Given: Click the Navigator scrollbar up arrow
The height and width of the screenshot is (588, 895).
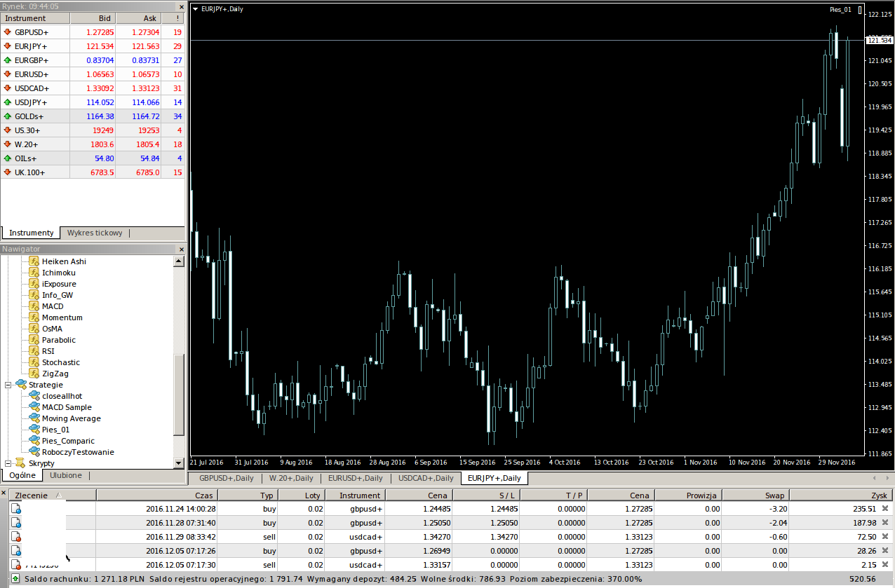Looking at the screenshot, I should (x=179, y=261).
